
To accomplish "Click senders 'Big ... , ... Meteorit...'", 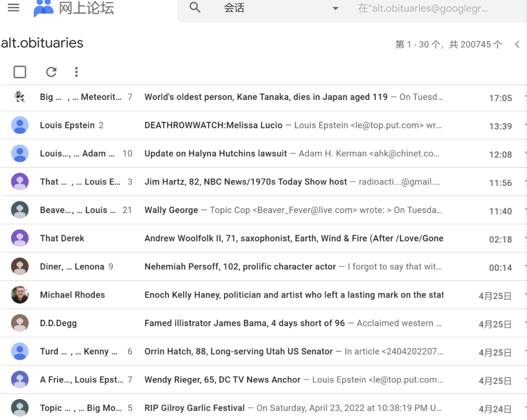I will click(81, 97).
